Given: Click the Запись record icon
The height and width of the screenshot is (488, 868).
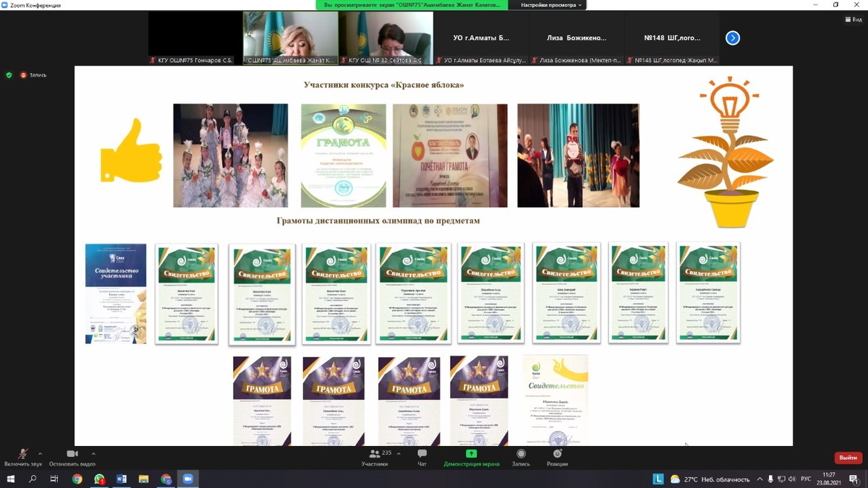Looking at the screenshot, I should tap(521, 457).
